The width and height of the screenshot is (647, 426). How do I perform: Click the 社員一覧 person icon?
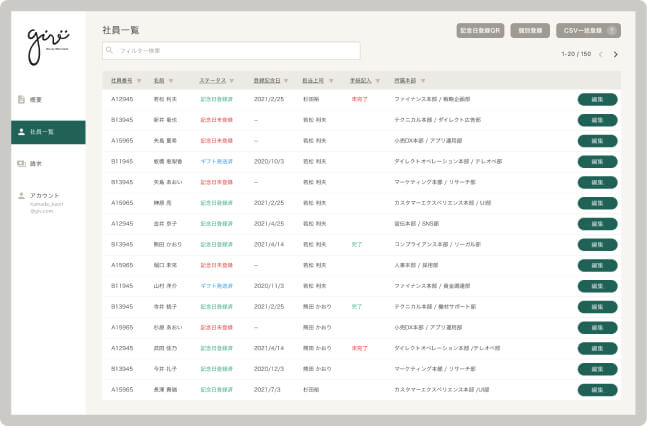click(x=21, y=131)
